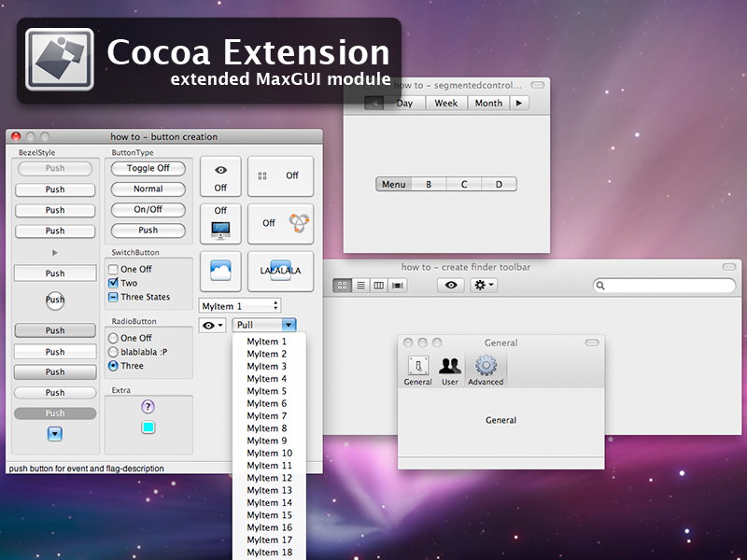
Task: Expand the disclosure triangle under BezelStyle
Action: (55, 252)
